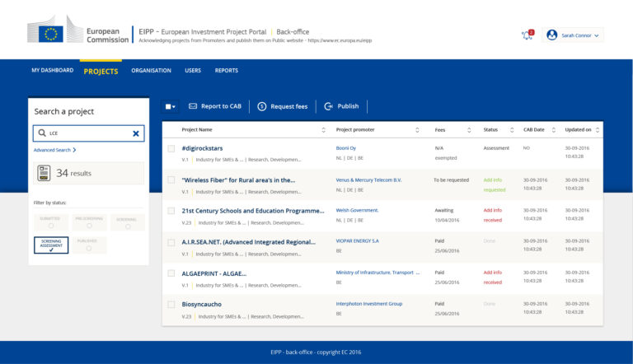Image resolution: width=633 pixels, height=364 pixels.
Task: Select the Screening status filter
Action: click(127, 222)
